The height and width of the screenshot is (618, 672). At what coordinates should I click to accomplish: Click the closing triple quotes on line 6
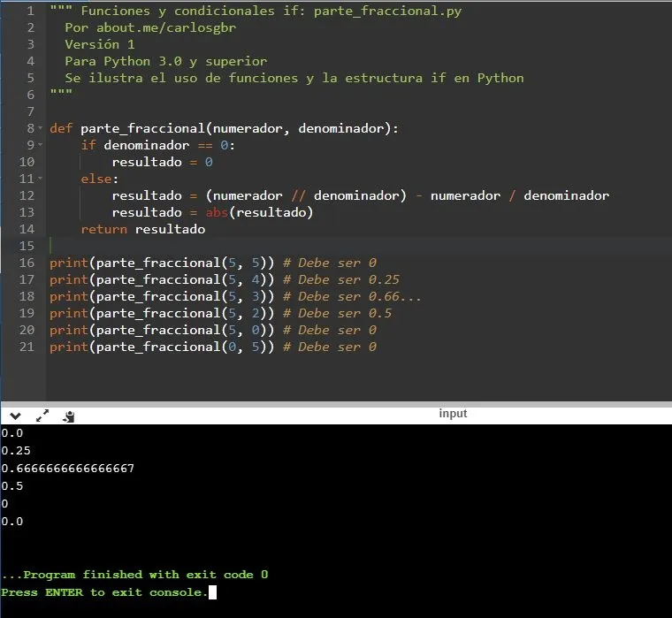61,92
